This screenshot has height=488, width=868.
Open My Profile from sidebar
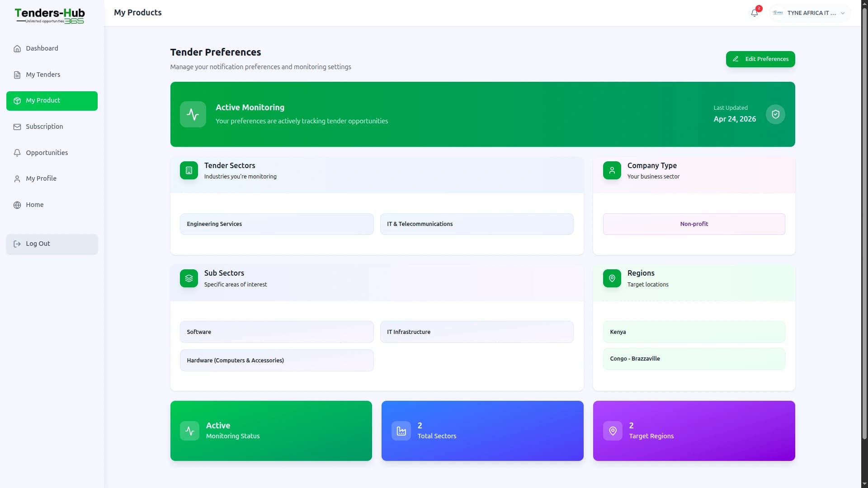coord(52,179)
